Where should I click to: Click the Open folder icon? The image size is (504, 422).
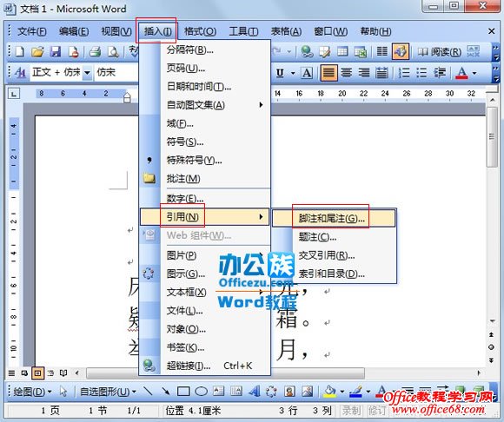(37, 51)
